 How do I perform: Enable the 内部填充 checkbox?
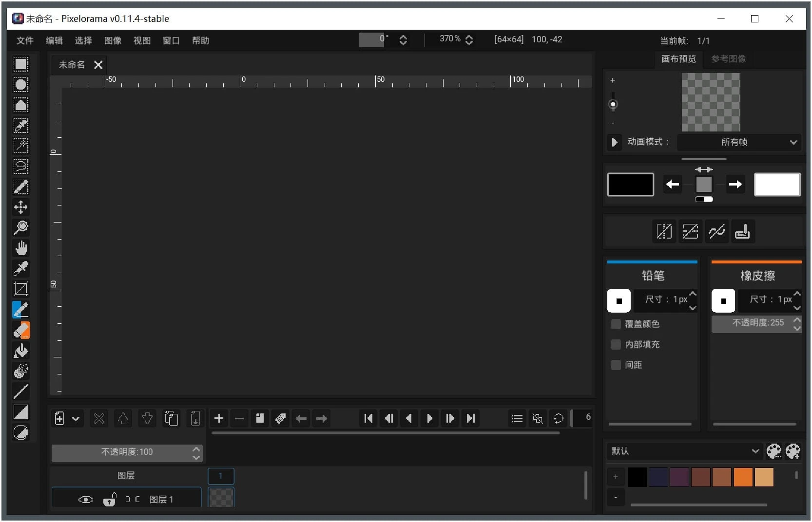pos(616,345)
